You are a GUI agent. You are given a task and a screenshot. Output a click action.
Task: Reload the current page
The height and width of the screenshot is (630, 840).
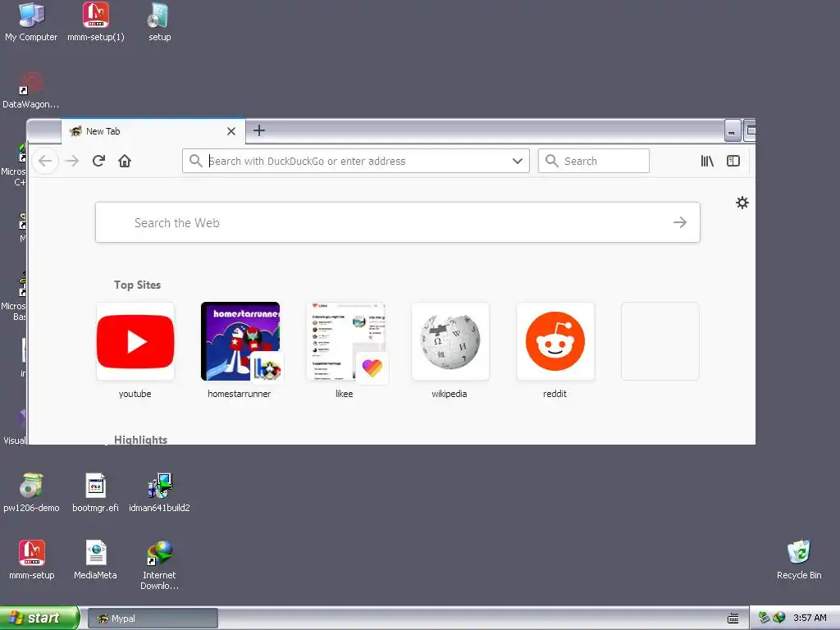point(98,161)
